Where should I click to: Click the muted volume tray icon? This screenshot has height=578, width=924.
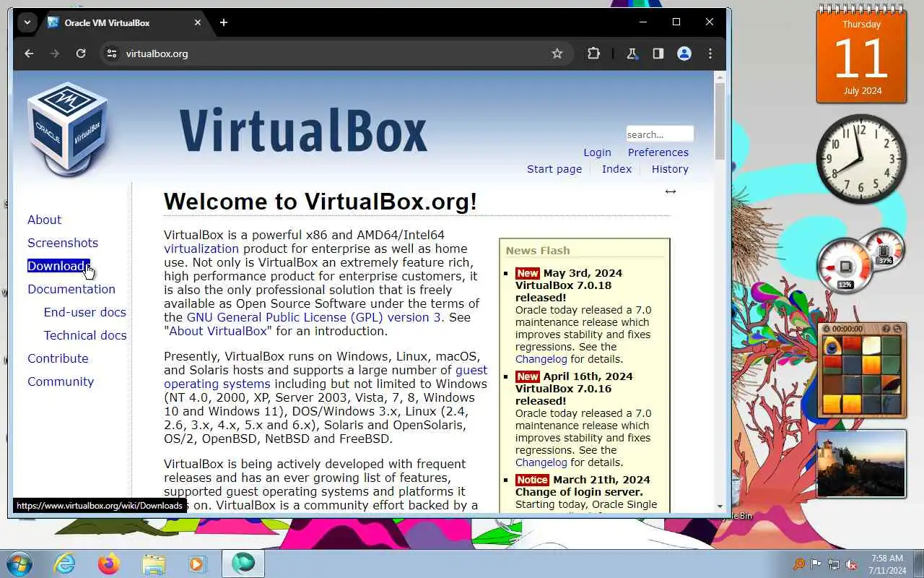(851, 564)
